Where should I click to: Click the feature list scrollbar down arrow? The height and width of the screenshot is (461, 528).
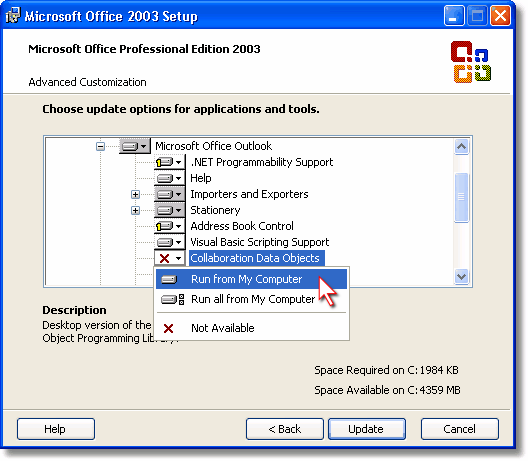pyautogui.click(x=461, y=277)
